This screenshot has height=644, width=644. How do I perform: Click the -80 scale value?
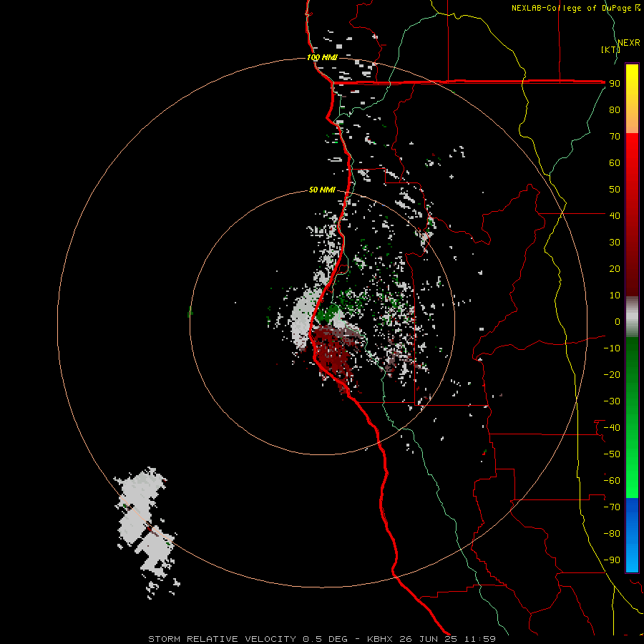coord(612,534)
